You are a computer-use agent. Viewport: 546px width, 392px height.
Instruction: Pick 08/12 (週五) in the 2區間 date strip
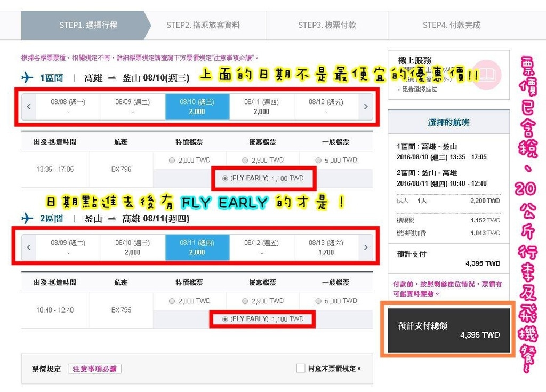[261, 247]
